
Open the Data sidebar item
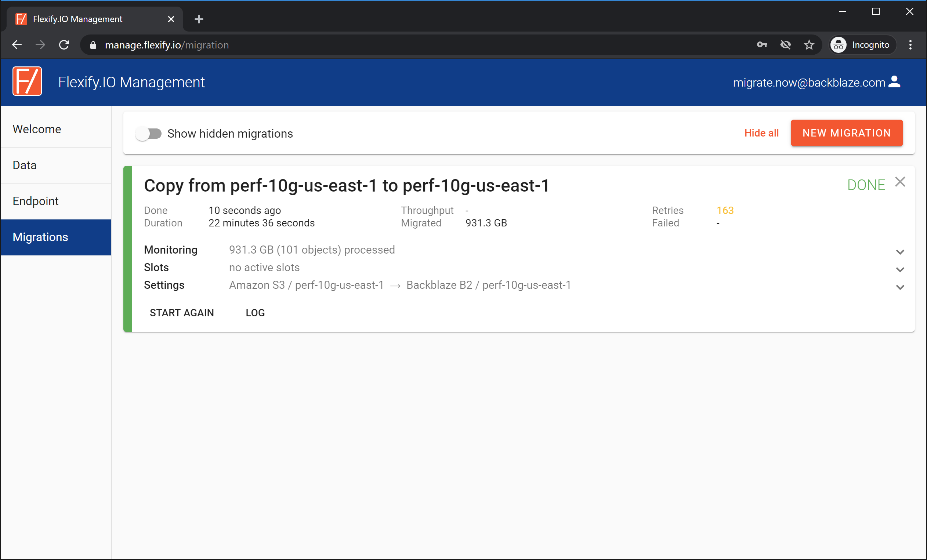tap(56, 165)
